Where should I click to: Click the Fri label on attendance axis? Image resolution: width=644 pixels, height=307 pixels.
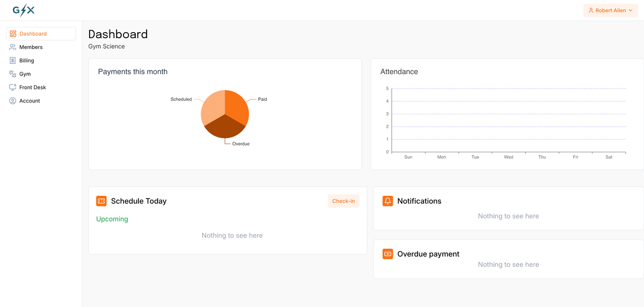[575, 157]
